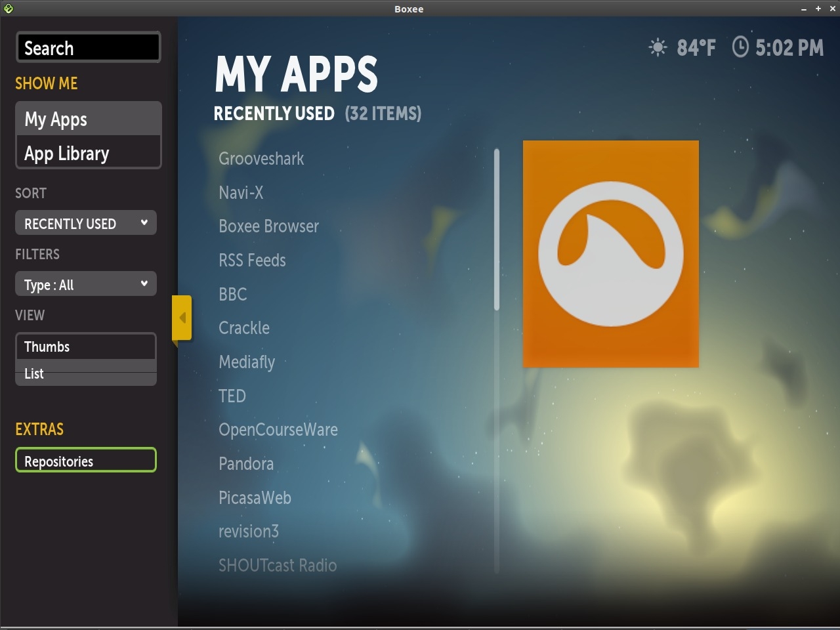
Task: Open the revision3 app
Action: 249,532
